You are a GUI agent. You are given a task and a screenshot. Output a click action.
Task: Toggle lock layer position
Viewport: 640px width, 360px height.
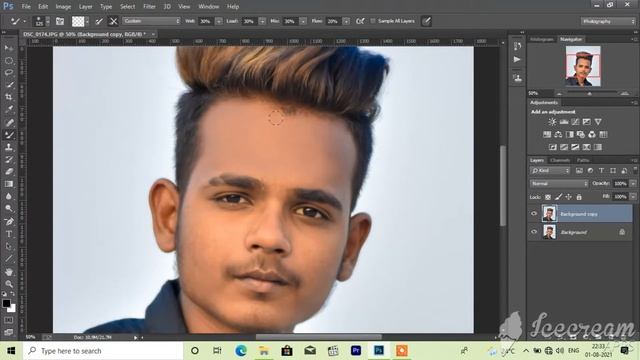tap(569, 197)
